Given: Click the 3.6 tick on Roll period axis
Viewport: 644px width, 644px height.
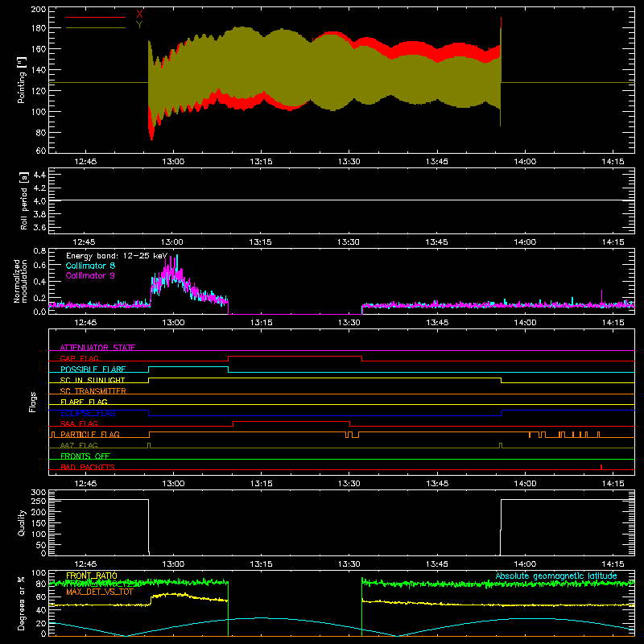Looking at the screenshot, I should tap(39, 227).
